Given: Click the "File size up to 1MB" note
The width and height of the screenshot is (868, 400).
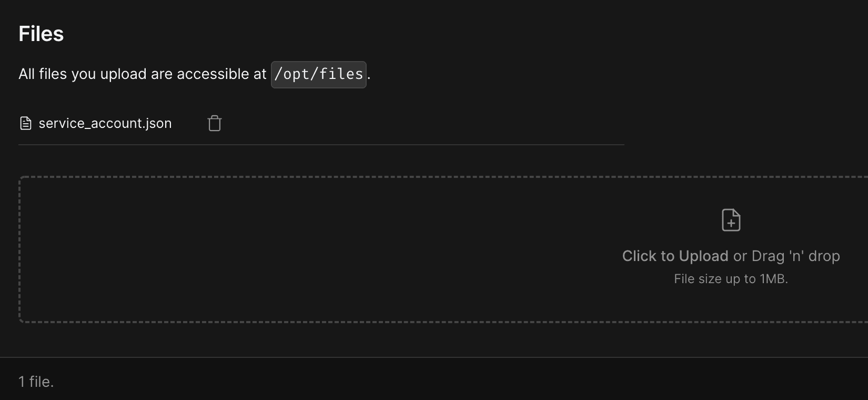Looking at the screenshot, I should (731, 279).
